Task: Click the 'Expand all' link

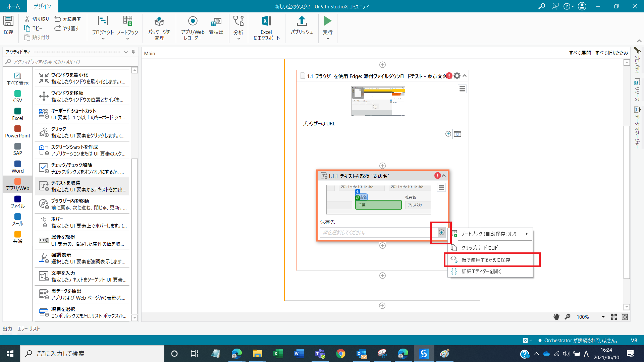Action: pyautogui.click(x=580, y=53)
